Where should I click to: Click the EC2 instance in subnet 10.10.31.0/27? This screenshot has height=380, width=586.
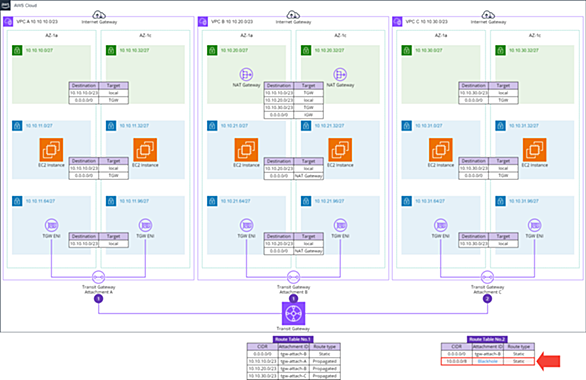tap(441, 150)
